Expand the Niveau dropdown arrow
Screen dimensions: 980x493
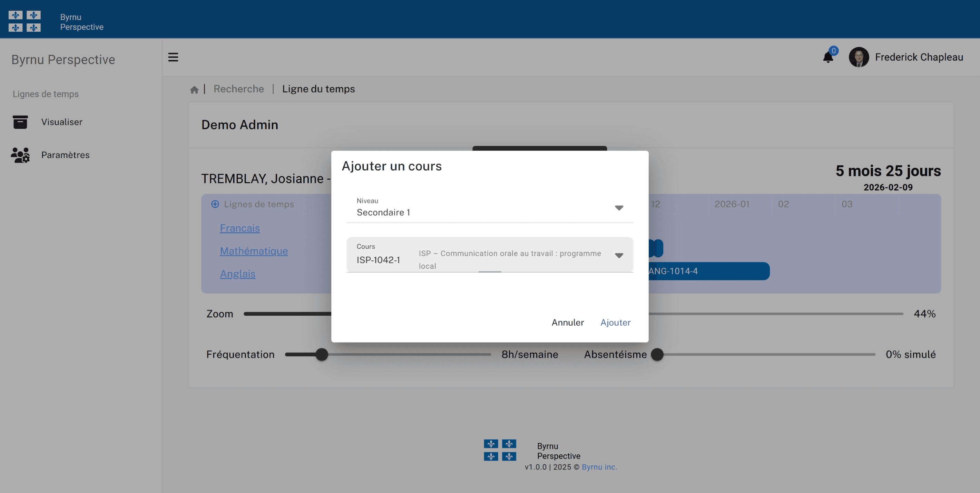pos(619,208)
